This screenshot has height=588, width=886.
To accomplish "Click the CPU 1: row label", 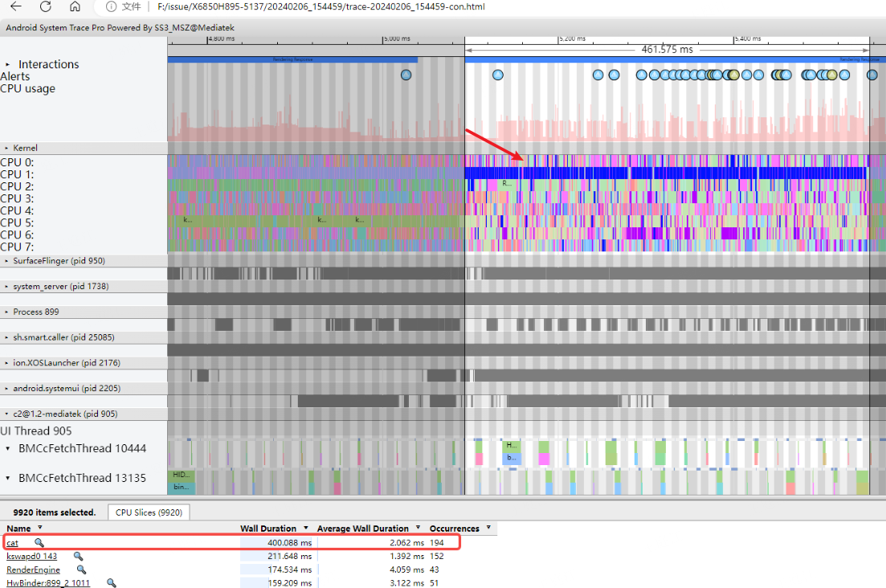I will click(x=17, y=174).
